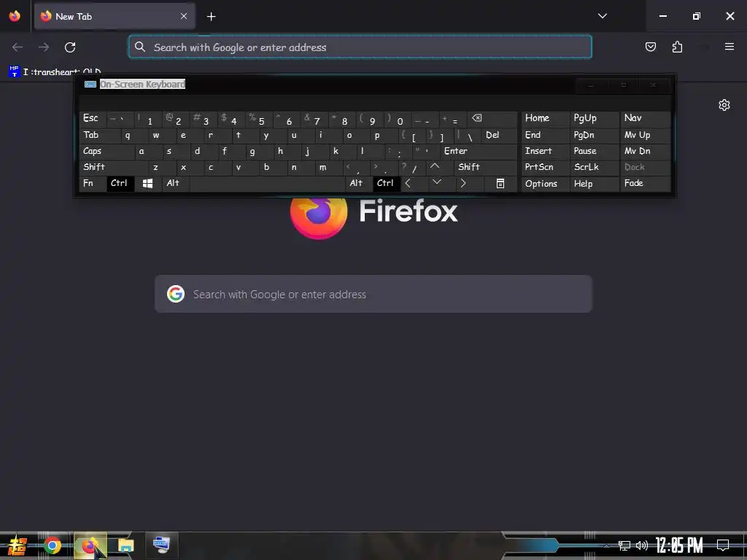Toggle the left Alt key
Screen dimensions: 747x560
pyautogui.click(x=175, y=183)
